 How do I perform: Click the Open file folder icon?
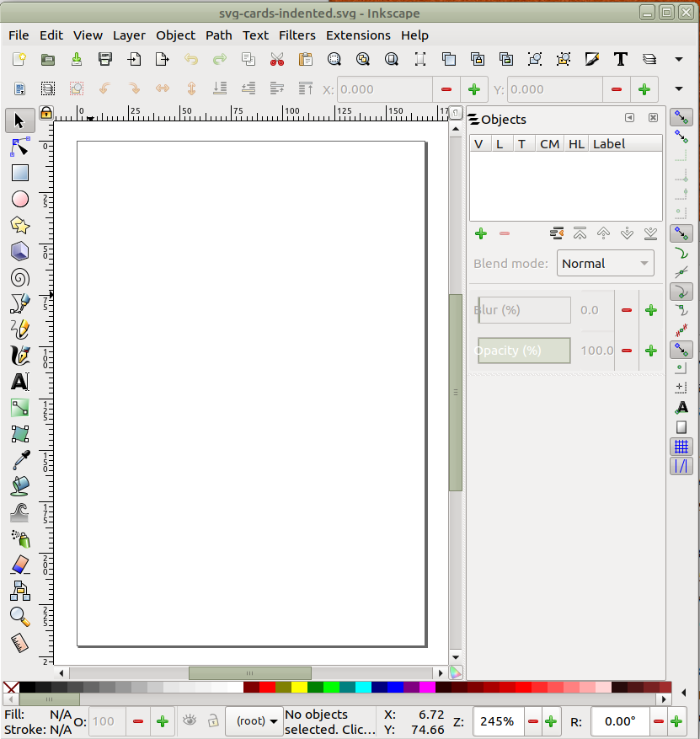coord(47,59)
